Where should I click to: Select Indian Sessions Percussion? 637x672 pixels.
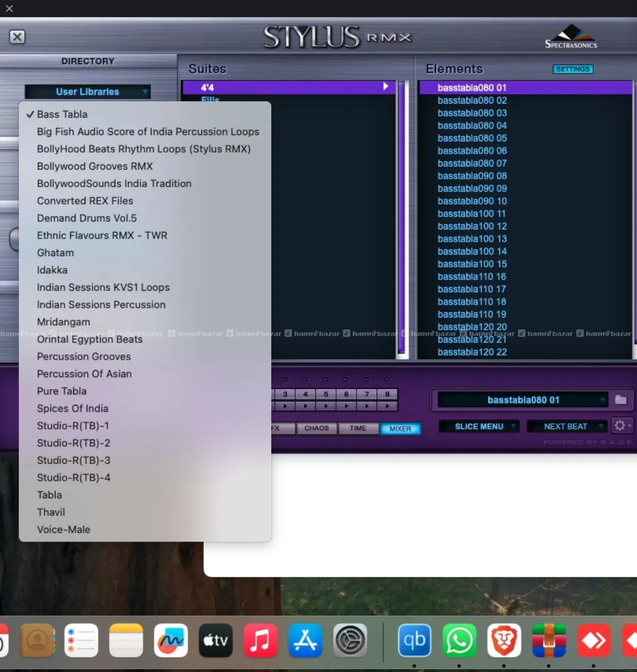(x=145, y=304)
